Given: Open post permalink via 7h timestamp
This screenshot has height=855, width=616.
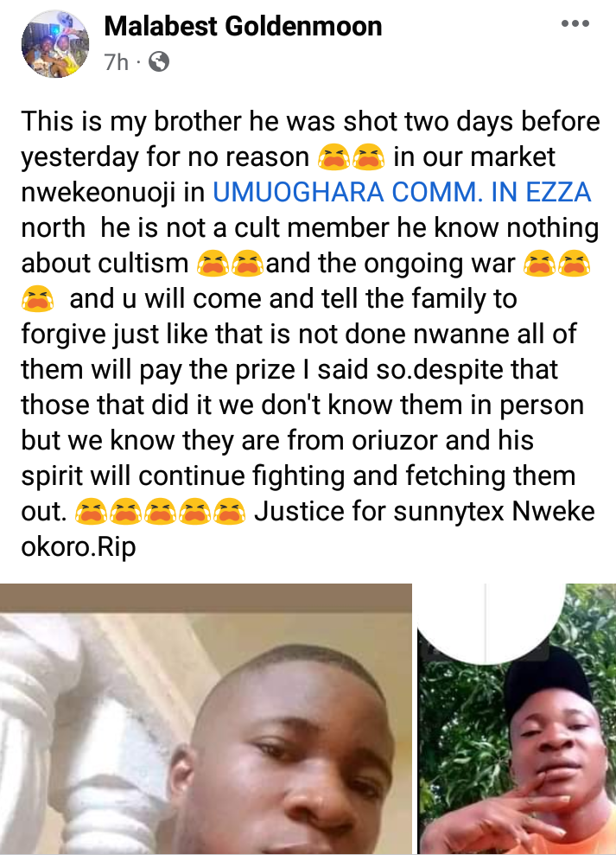Looking at the screenshot, I should (116, 62).
